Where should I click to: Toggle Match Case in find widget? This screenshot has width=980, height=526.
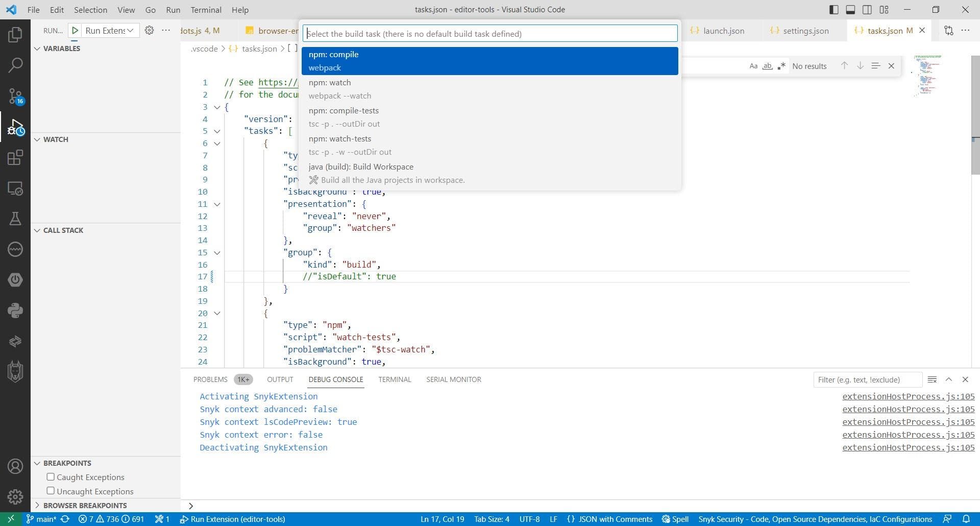click(753, 66)
